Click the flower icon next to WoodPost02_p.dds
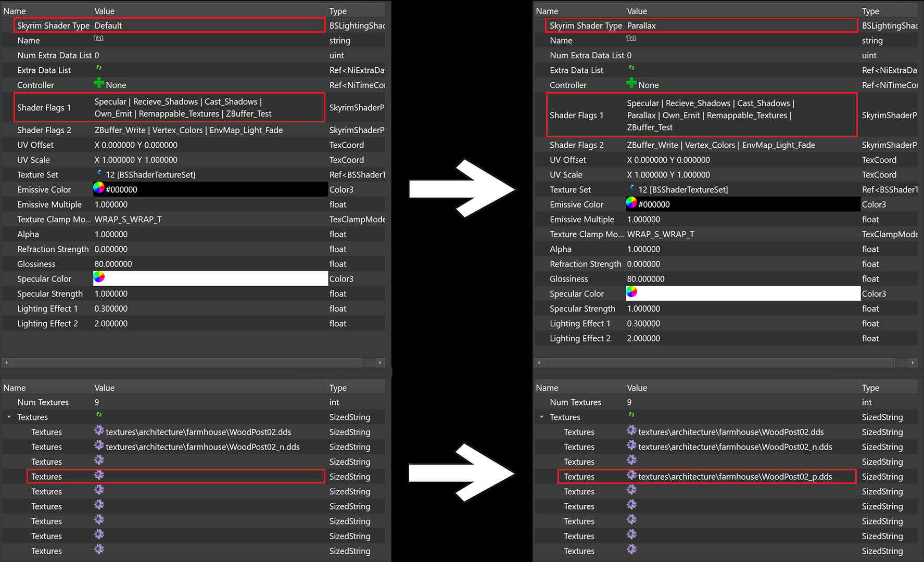 click(631, 475)
